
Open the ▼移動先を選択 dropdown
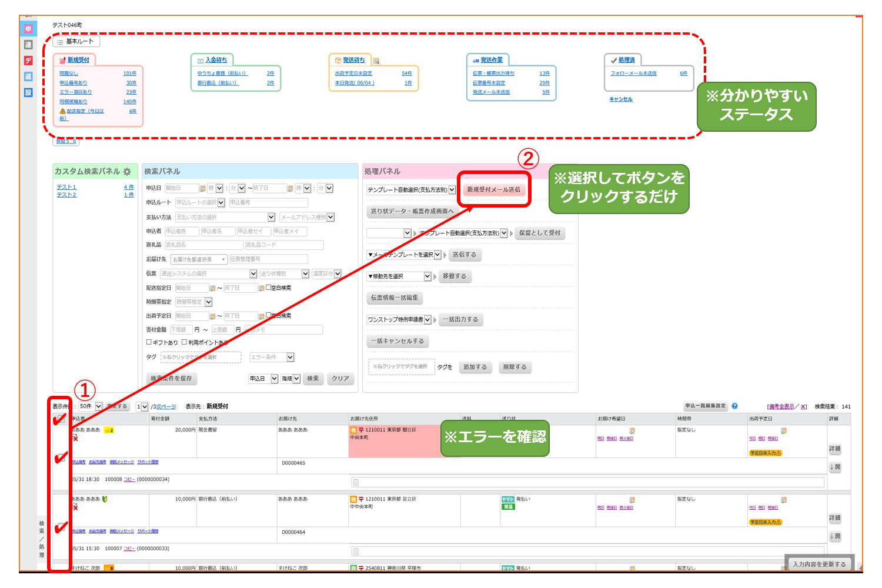(x=427, y=276)
